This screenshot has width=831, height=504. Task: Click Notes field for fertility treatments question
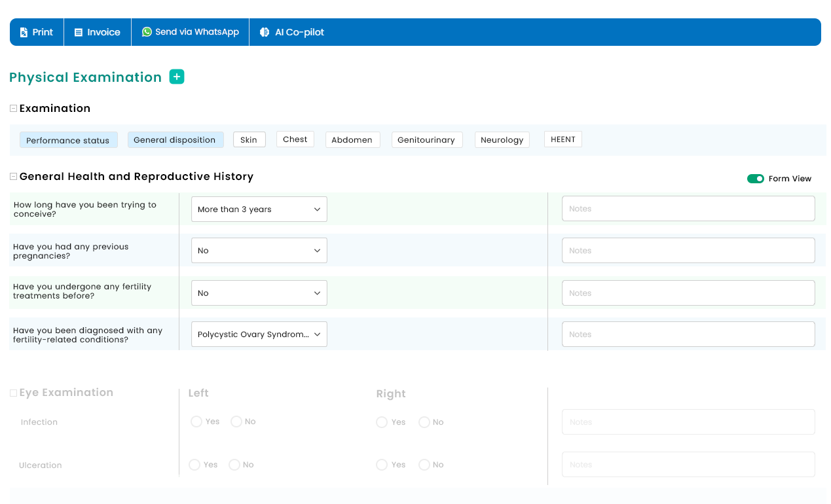688,293
